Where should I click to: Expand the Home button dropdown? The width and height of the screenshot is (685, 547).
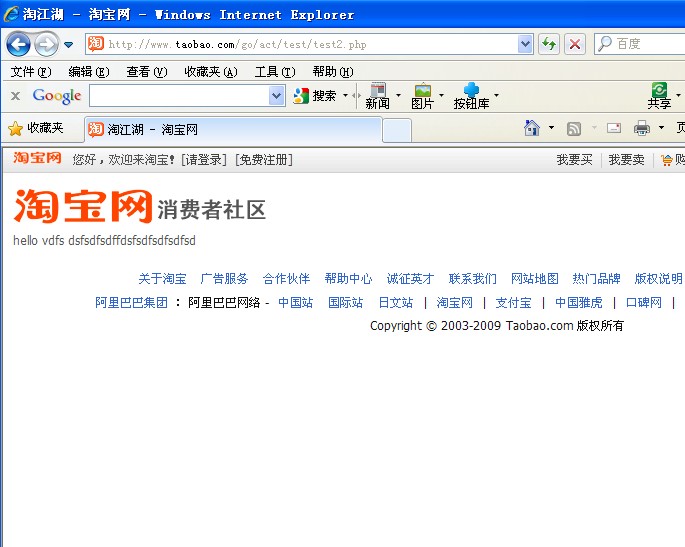(551, 128)
